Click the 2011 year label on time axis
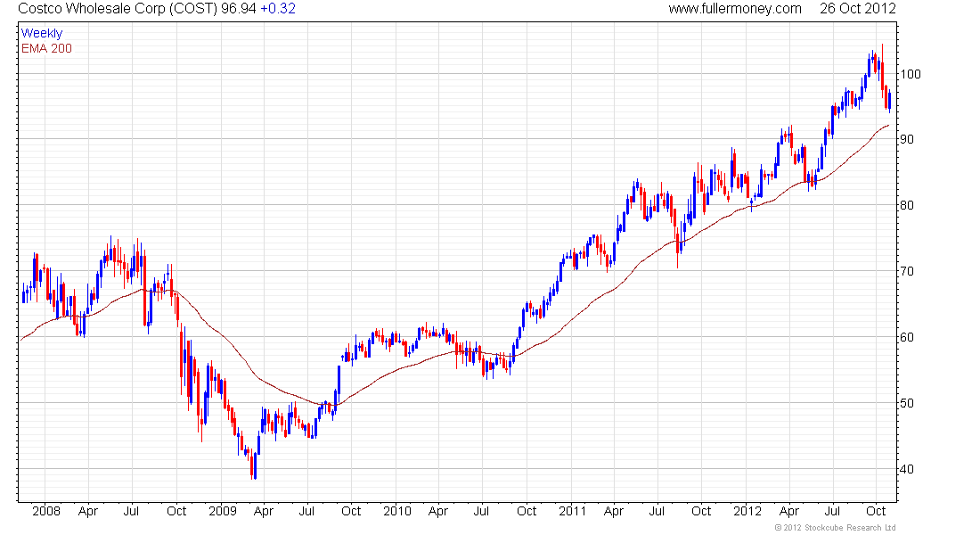980x535 pixels. point(573,511)
